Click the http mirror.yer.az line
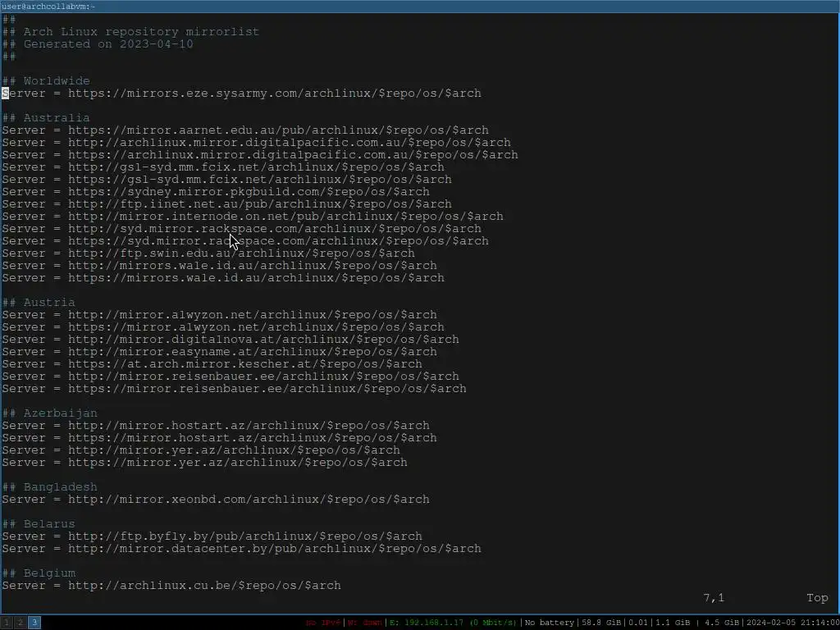This screenshot has width=840, height=630. 201,450
